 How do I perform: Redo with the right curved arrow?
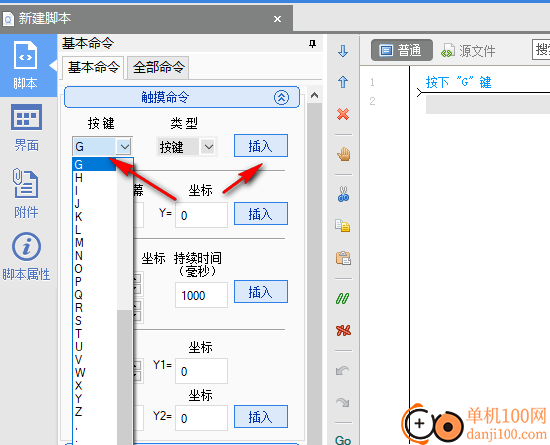point(343,402)
